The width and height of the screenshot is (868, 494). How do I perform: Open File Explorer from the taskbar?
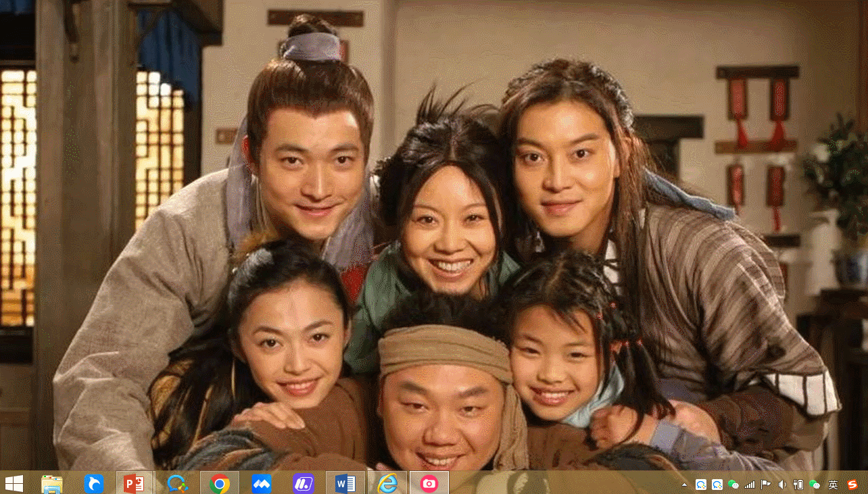(x=52, y=483)
